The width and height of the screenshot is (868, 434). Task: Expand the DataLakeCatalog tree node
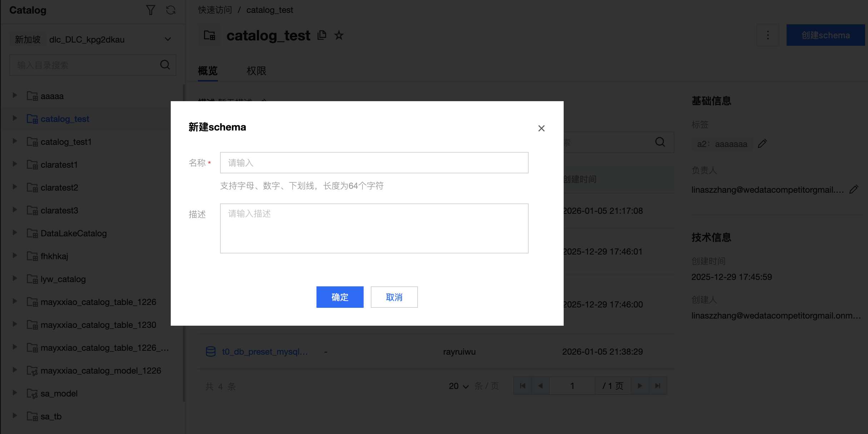click(x=15, y=233)
